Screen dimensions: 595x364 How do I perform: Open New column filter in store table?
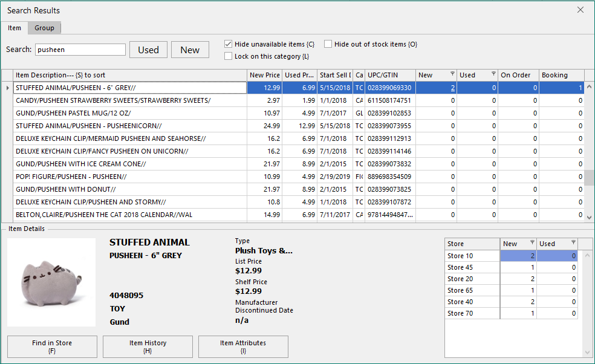532,242
